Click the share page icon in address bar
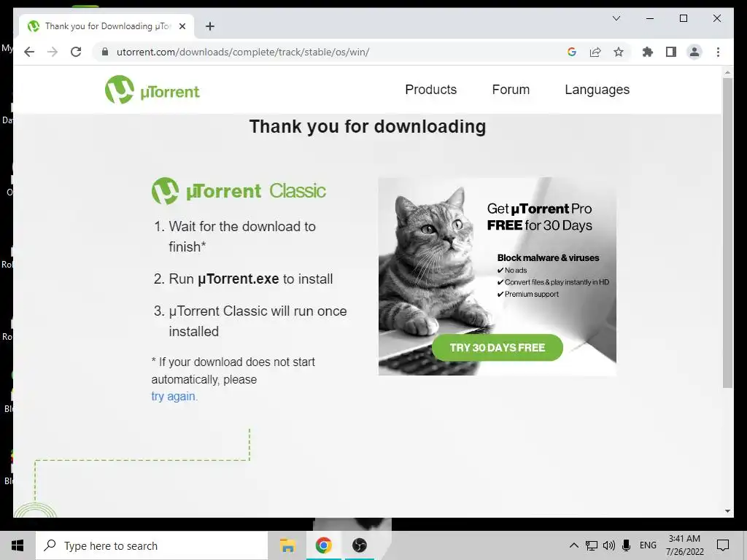This screenshot has width=747, height=560. 595,52
